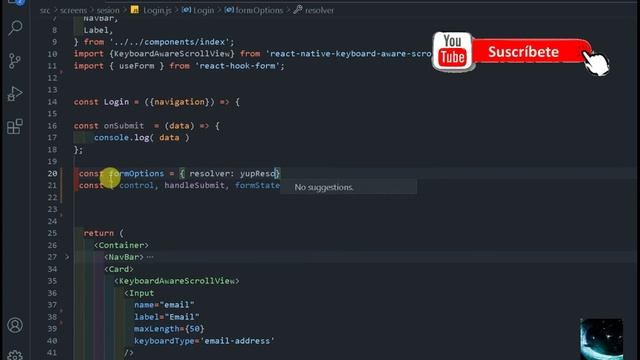The width and height of the screenshot is (640, 360).
Task: Click 'Label,' on line 8
Action: (98, 30)
